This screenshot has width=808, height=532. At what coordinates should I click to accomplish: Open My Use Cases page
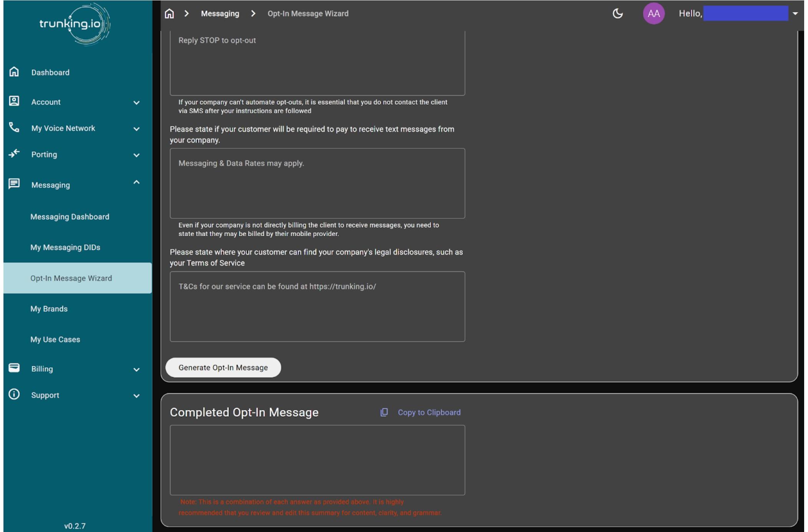click(55, 340)
